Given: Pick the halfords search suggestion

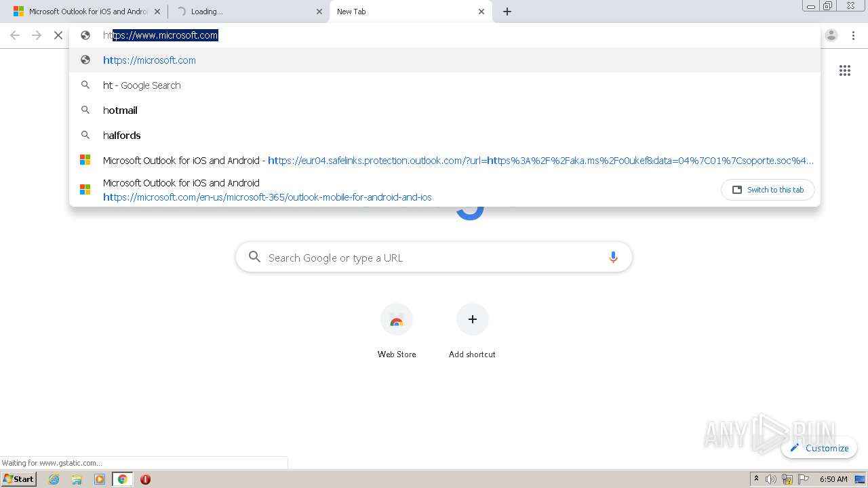Looking at the screenshot, I should 445,136.
